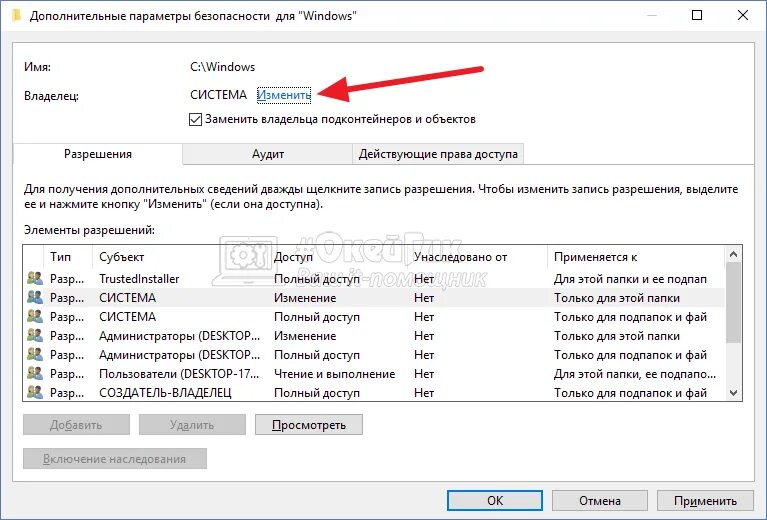Click the Добавить button

tap(76, 425)
